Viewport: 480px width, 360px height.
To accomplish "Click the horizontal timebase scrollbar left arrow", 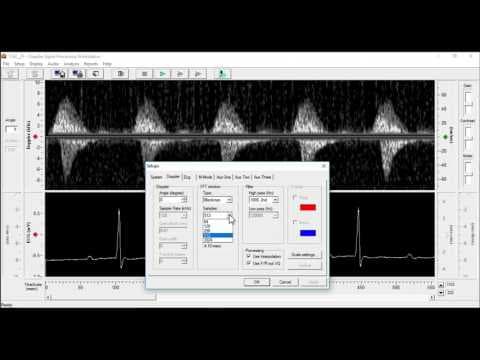I will (x=49, y=298).
